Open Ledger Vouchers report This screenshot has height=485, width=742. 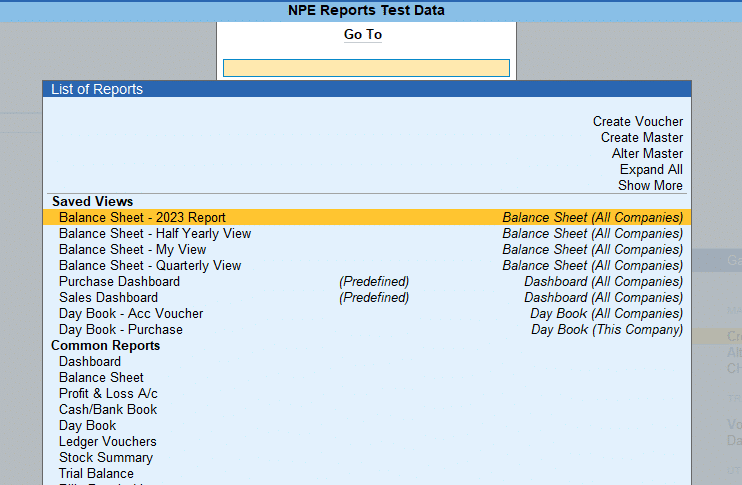tap(107, 442)
